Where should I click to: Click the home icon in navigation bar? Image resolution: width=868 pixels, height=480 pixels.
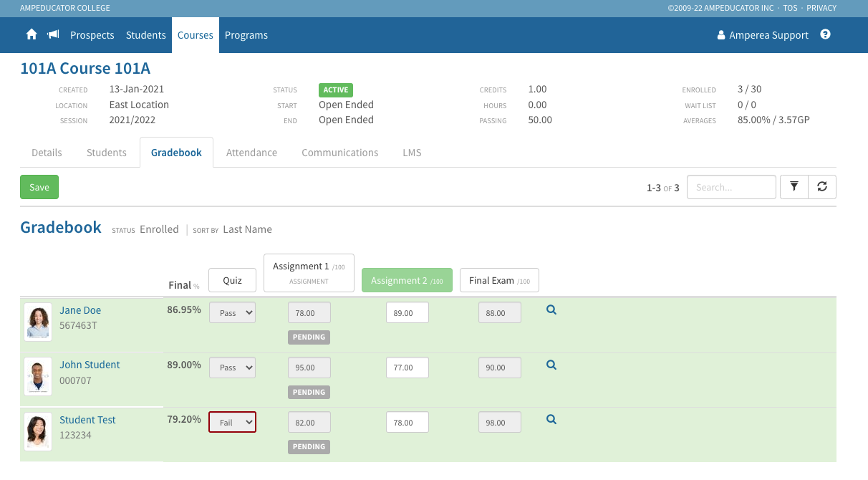pos(32,34)
